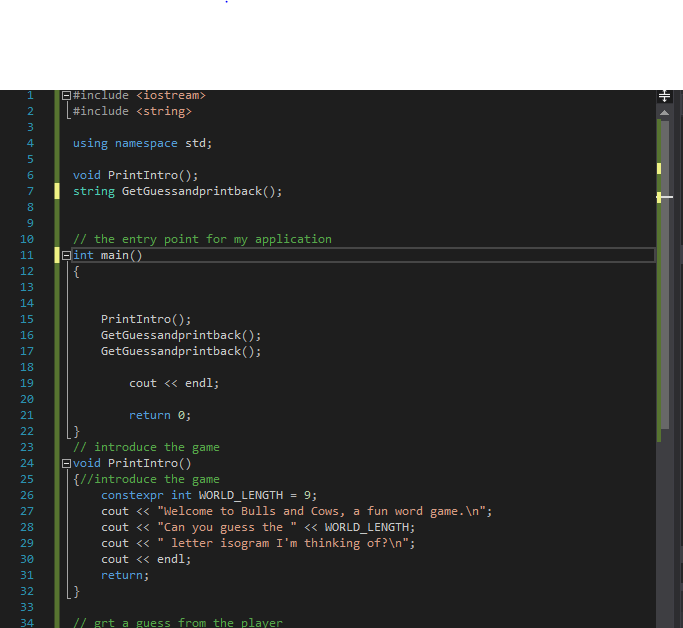The image size is (683, 628).
Task: Click the GetGuessandprintback() call on line 17
Action: coord(181,351)
